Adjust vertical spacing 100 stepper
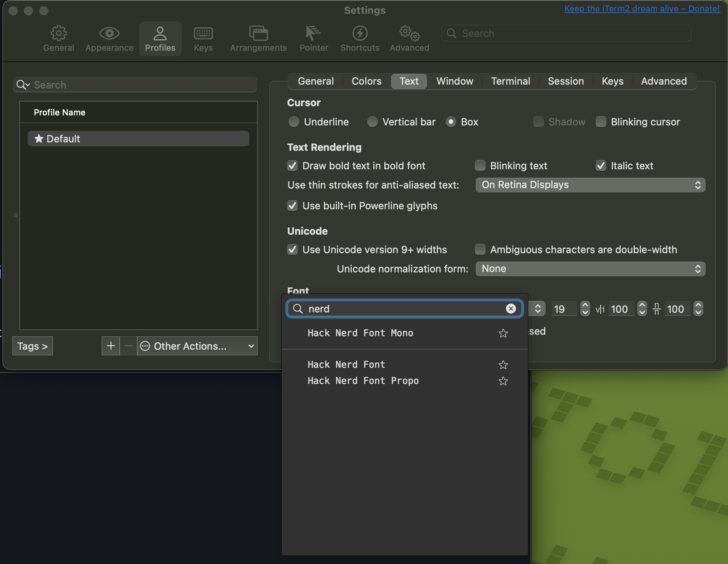This screenshot has width=728, height=564. (x=698, y=309)
